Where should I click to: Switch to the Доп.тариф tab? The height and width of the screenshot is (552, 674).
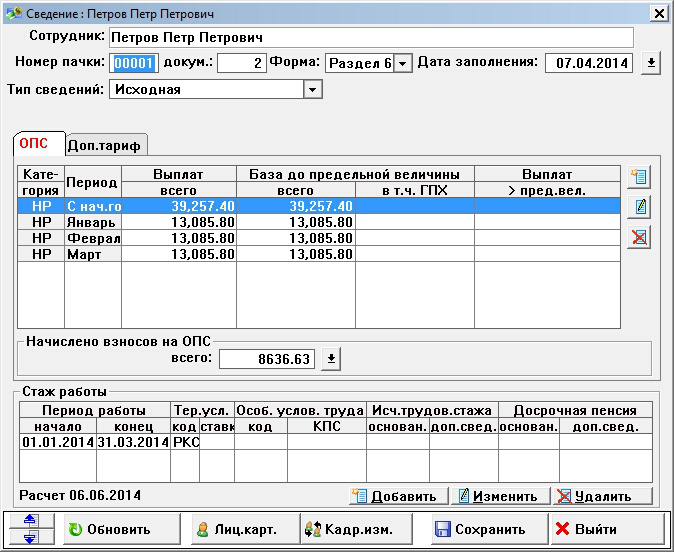coord(108,145)
